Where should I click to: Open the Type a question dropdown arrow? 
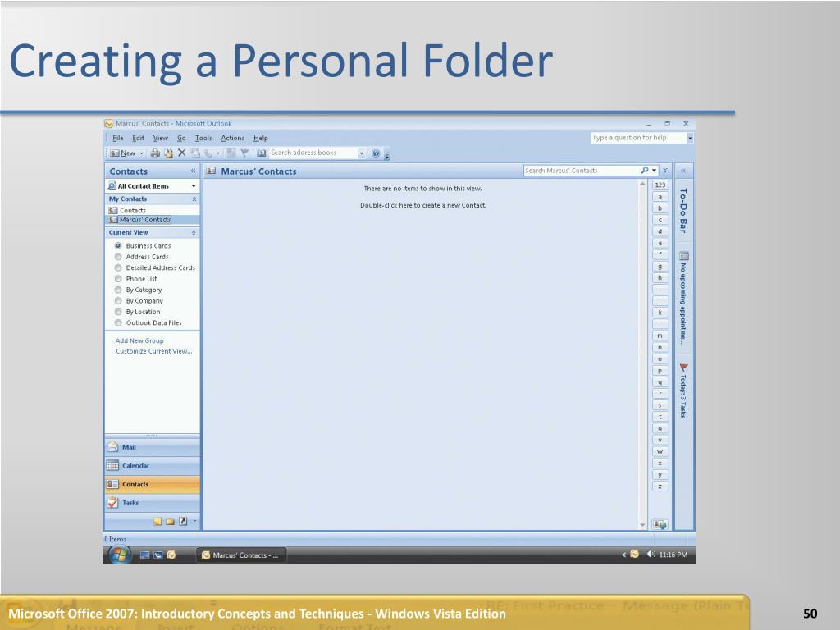click(x=690, y=138)
